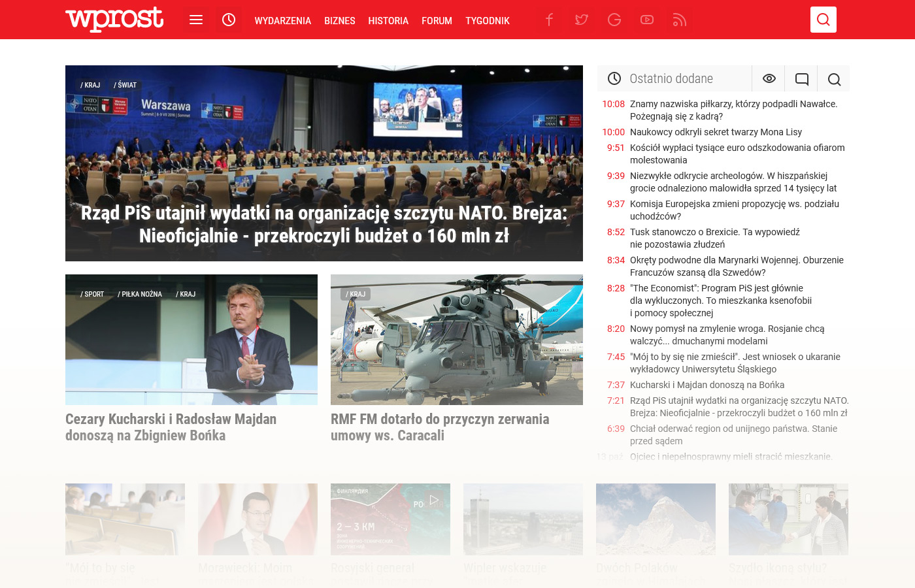Open the mountain peak article thumbnail

pos(656,519)
